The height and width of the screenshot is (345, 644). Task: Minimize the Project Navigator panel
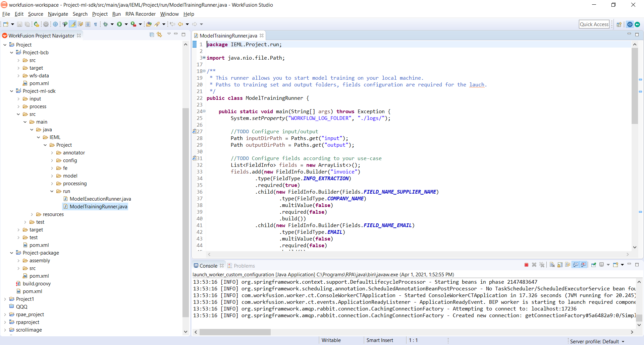pos(176,34)
